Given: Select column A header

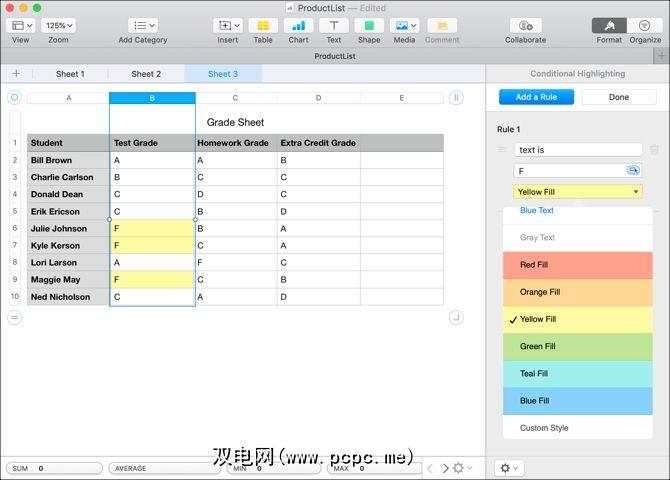Looking at the screenshot, I should click(68, 98).
